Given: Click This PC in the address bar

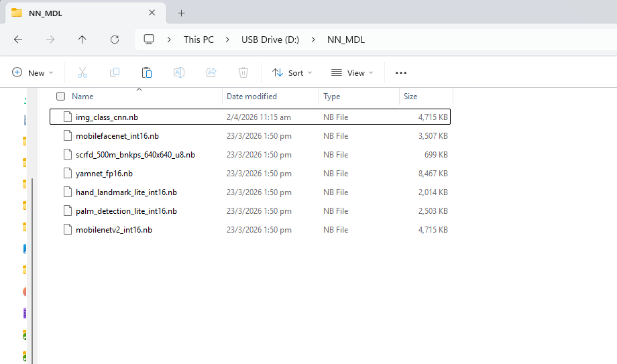Looking at the screenshot, I should pyautogui.click(x=199, y=40).
